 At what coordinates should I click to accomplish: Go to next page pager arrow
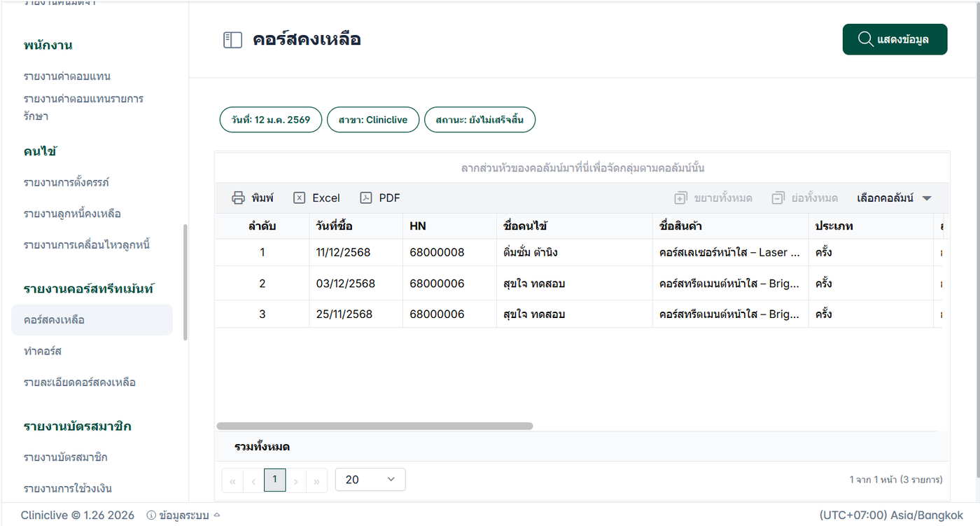pyautogui.click(x=296, y=480)
